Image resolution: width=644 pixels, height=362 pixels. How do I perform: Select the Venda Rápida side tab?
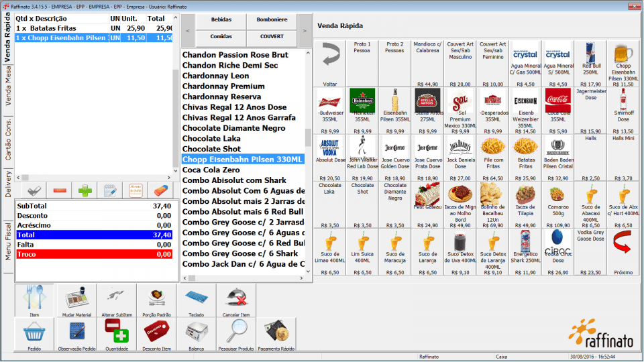(x=8, y=38)
